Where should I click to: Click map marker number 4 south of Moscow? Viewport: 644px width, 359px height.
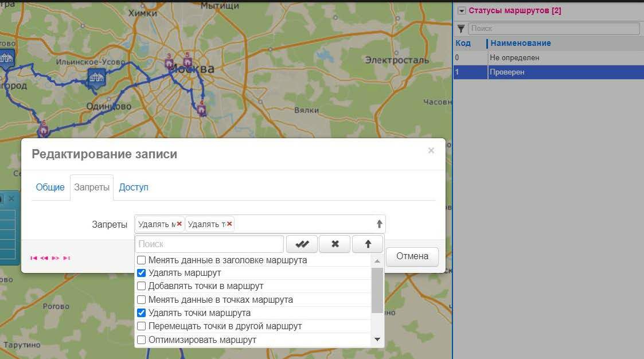[201, 110]
